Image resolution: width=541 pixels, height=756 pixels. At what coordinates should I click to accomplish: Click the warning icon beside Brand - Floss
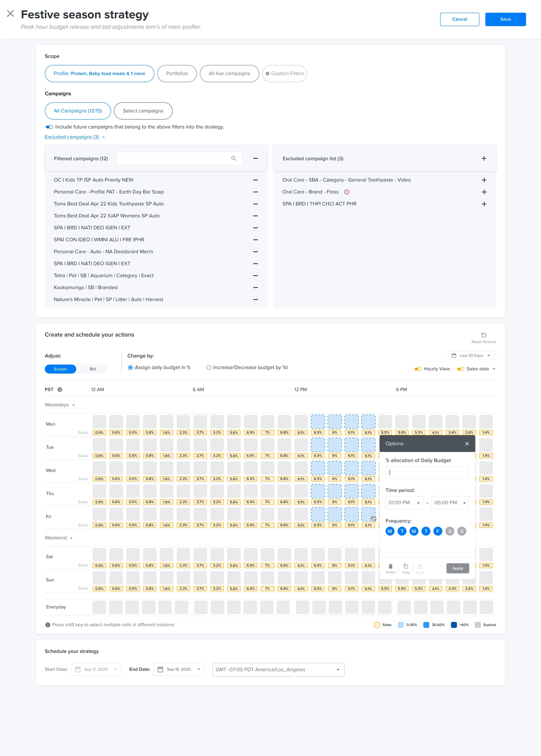coord(347,192)
